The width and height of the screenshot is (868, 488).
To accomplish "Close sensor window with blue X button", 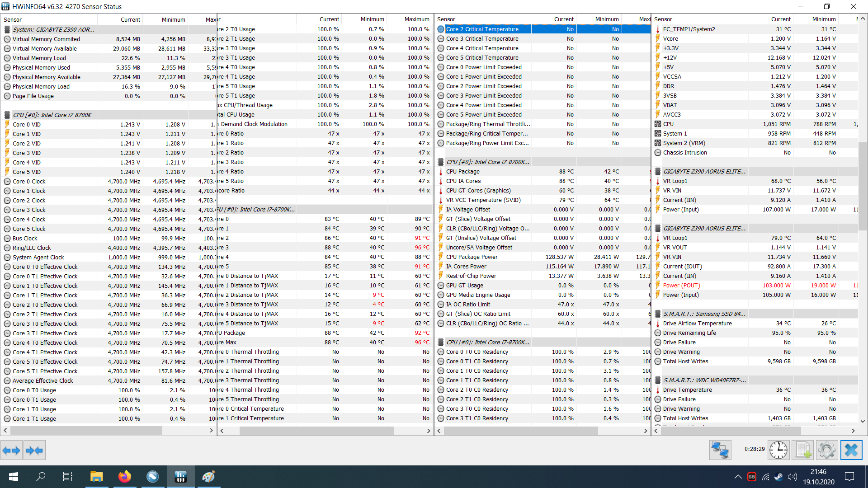I will [x=851, y=450].
